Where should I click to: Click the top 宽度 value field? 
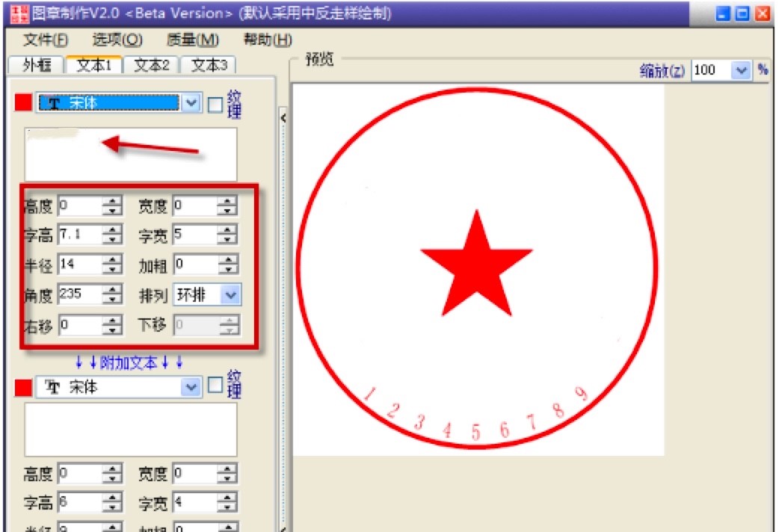tap(195, 205)
